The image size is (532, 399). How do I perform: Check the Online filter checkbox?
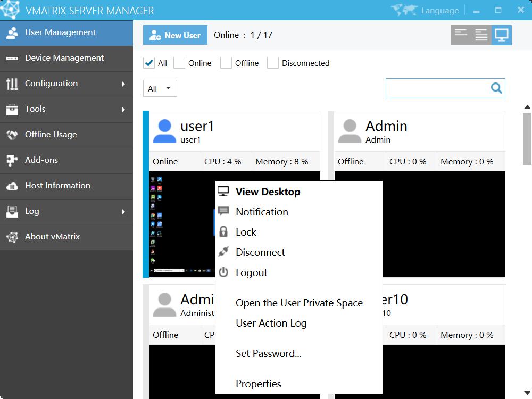(179, 63)
